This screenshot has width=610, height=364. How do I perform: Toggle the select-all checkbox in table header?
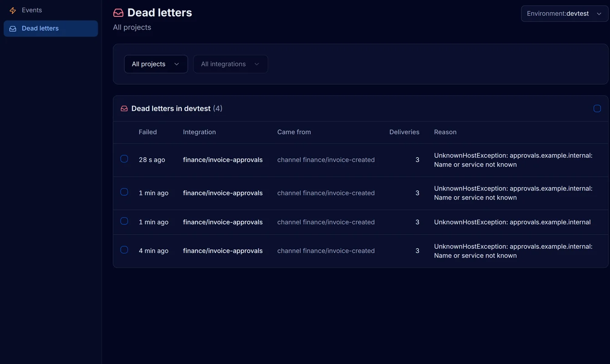point(597,108)
